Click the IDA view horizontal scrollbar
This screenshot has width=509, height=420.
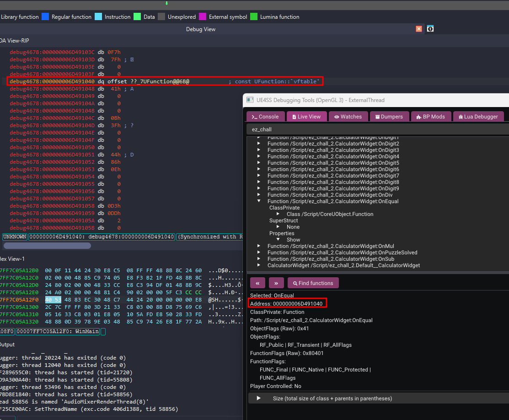pyautogui.click(x=48, y=246)
